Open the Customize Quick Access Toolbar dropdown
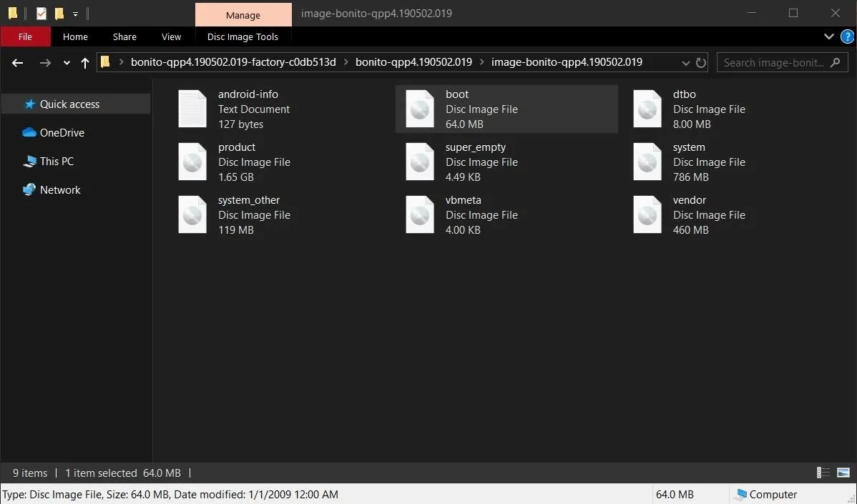This screenshot has height=504, width=857. tap(75, 14)
